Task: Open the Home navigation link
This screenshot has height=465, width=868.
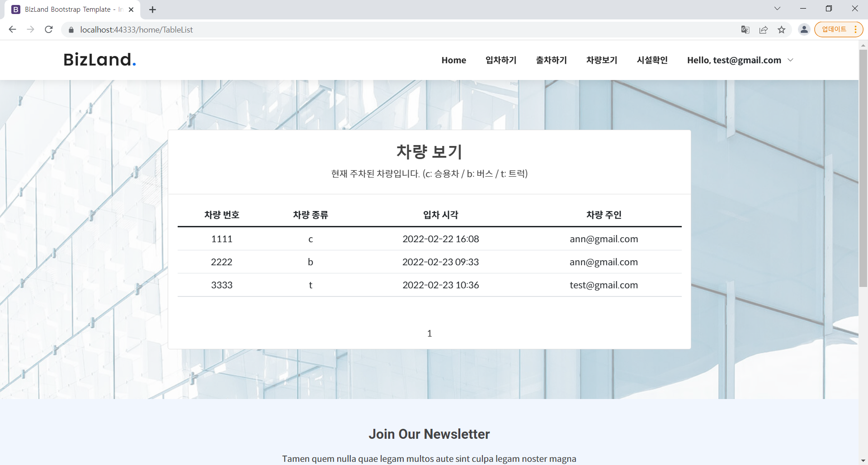Action: [x=453, y=60]
